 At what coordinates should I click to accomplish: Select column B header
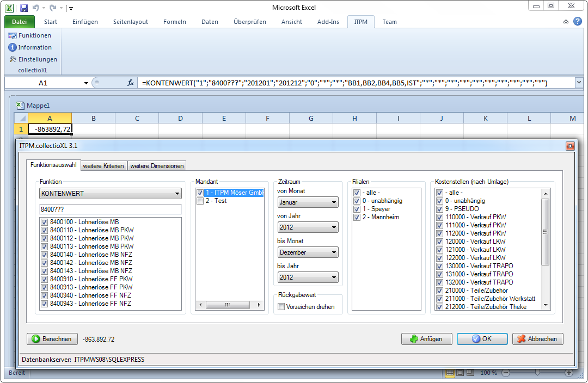(x=94, y=119)
